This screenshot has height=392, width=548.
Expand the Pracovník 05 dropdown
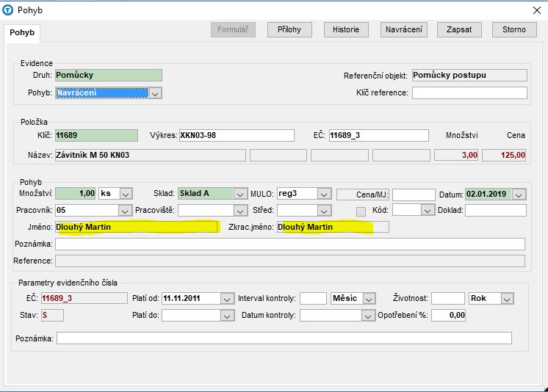coord(124,211)
